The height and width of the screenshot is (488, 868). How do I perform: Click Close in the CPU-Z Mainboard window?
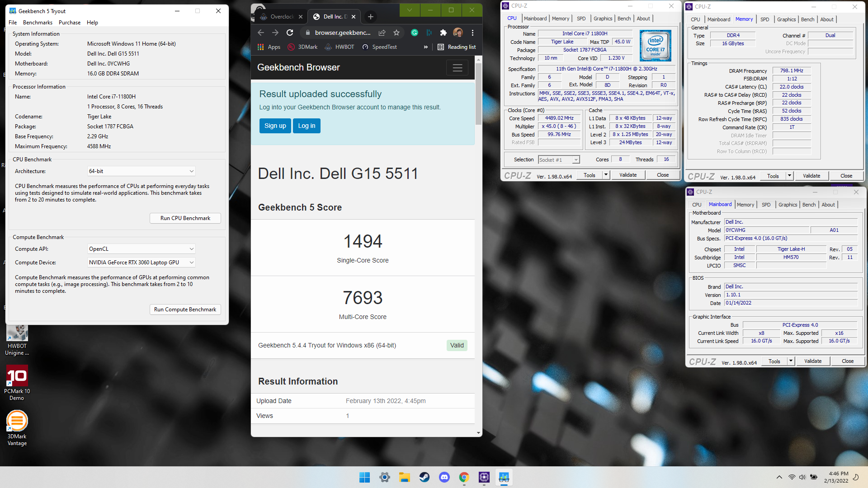[848, 361]
